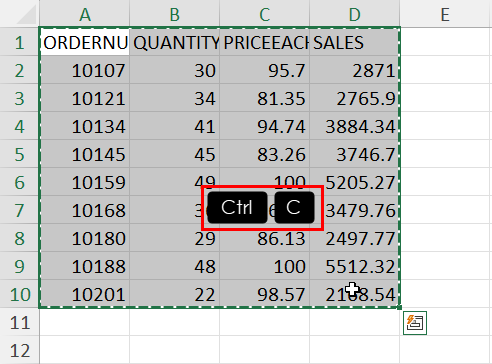Click quantity cell with value 48
This screenshot has width=492, height=364.
click(175, 266)
